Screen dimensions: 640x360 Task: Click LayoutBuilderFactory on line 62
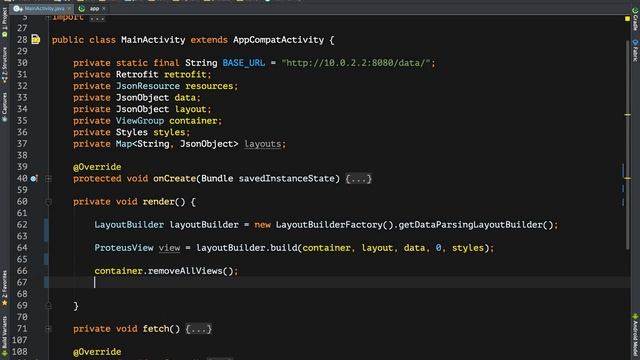(329, 225)
